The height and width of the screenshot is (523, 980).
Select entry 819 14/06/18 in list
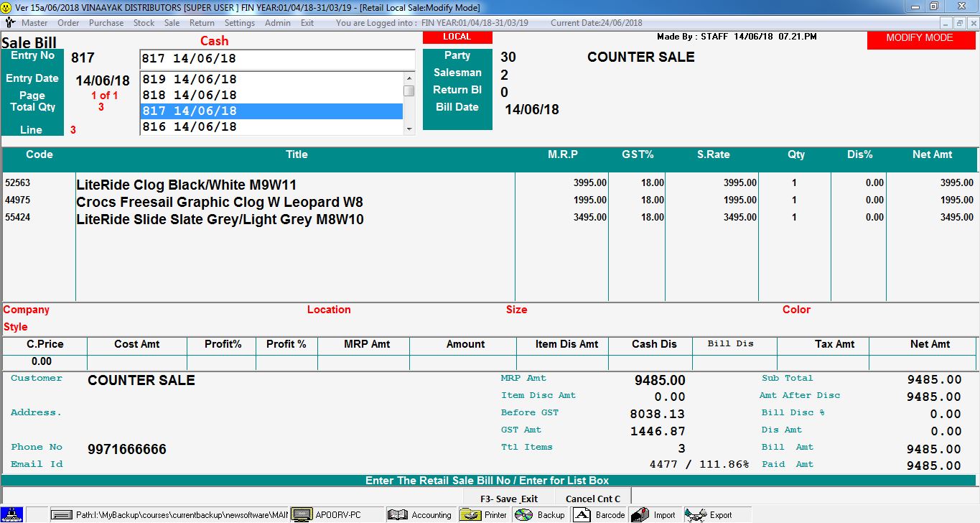270,79
